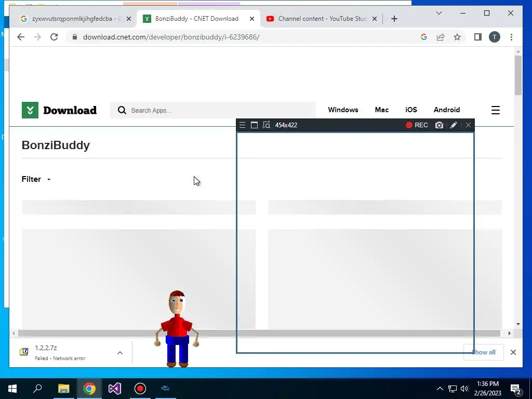
Task: Click the Baldi character on desktop
Action: [x=177, y=328]
